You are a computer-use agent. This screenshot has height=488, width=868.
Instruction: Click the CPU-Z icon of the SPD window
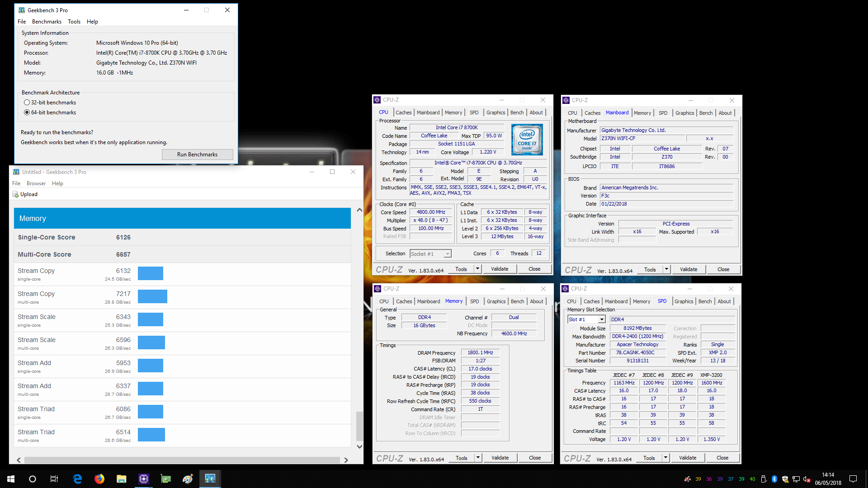tap(565, 289)
